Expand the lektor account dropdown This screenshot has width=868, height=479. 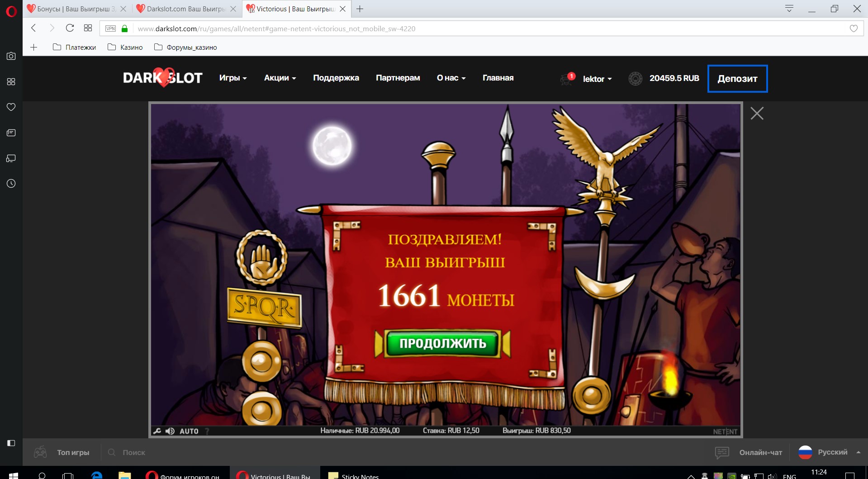[x=597, y=79]
